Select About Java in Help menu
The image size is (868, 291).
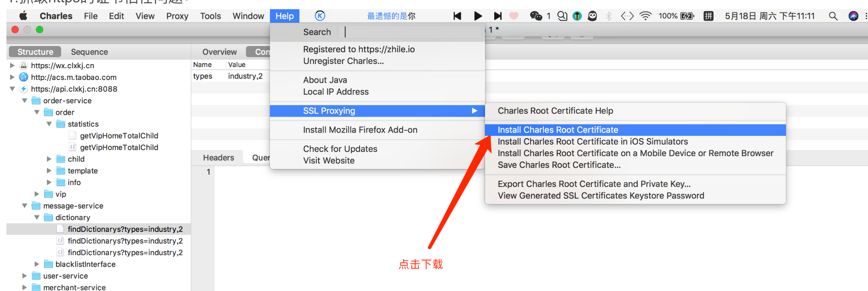[377, 80]
